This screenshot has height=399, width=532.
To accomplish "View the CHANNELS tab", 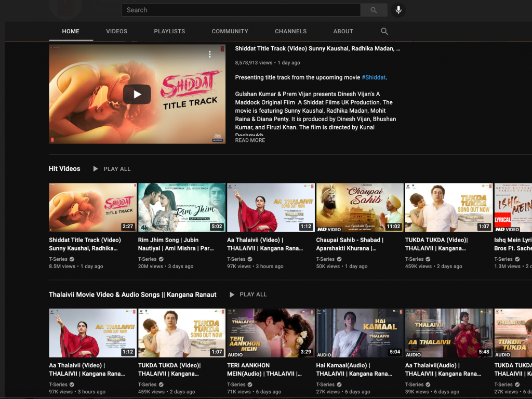I will click(290, 31).
